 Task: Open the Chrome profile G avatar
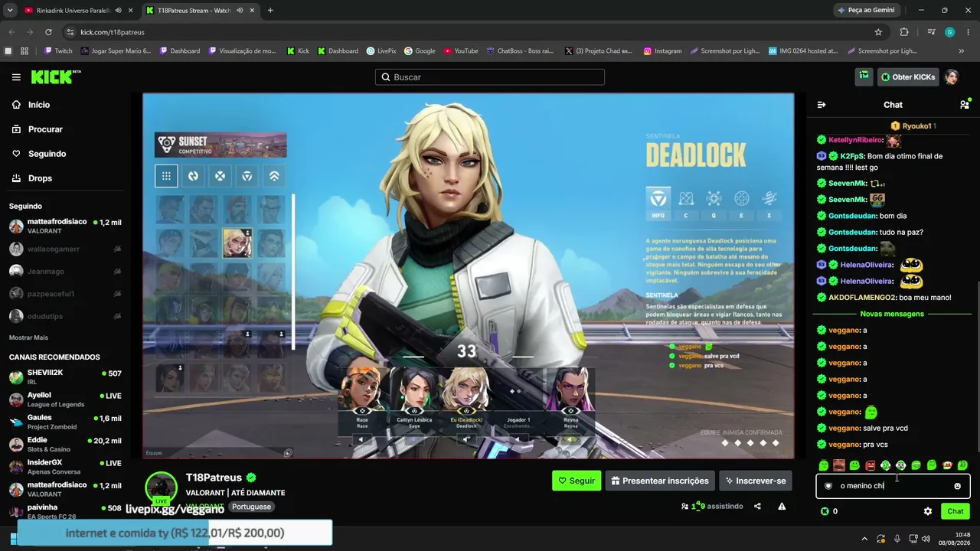pos(949,32)
